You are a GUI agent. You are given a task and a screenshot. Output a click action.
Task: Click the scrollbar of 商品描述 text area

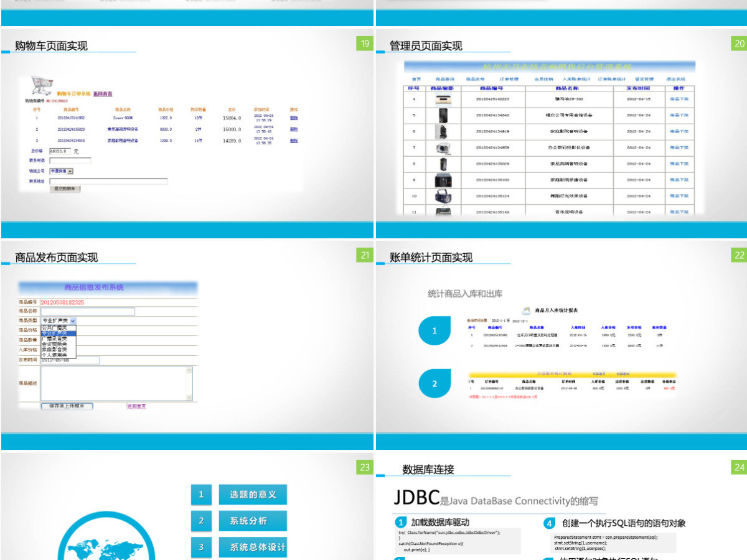[x=189, y=383]
